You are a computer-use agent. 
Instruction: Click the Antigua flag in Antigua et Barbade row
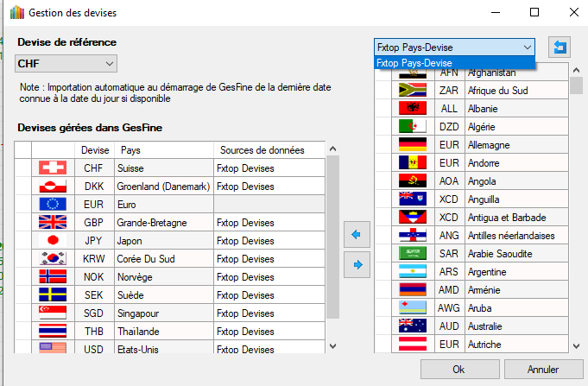point(413,217)
